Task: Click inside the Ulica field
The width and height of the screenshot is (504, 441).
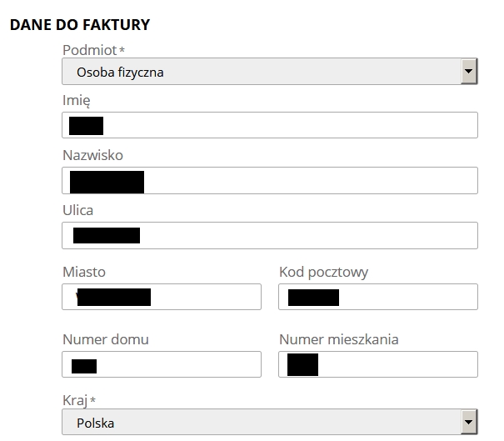Action: coord(270,235)
